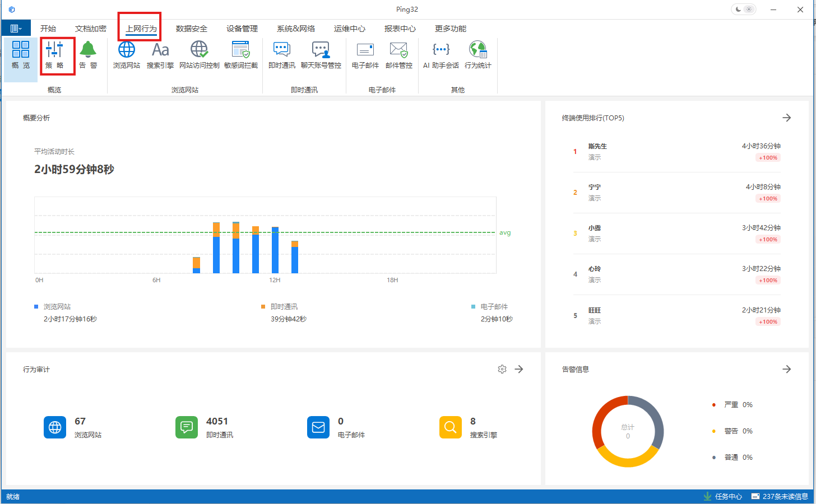Open the 邮件管控 ribbon icon
This screenshot has width=816, height=504.
tap(399, 55)
